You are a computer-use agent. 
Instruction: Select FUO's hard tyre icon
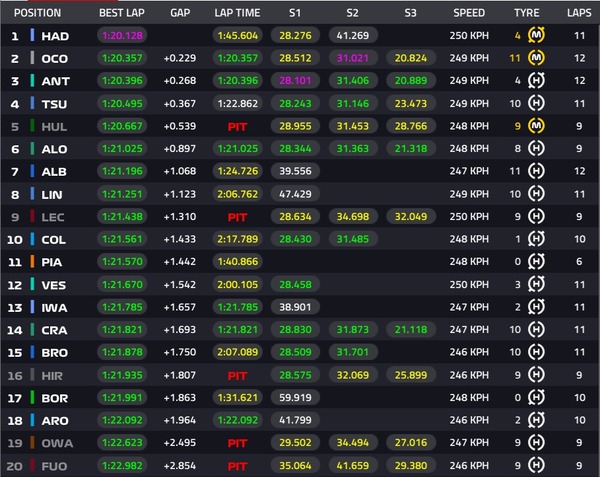click(x=537, y=466)
